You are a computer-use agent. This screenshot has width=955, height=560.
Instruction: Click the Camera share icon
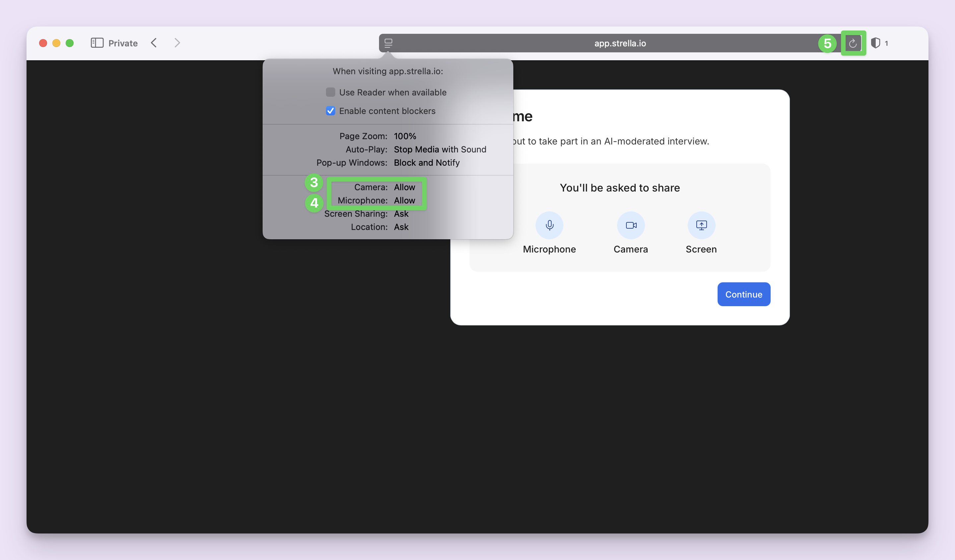(631, 225)
